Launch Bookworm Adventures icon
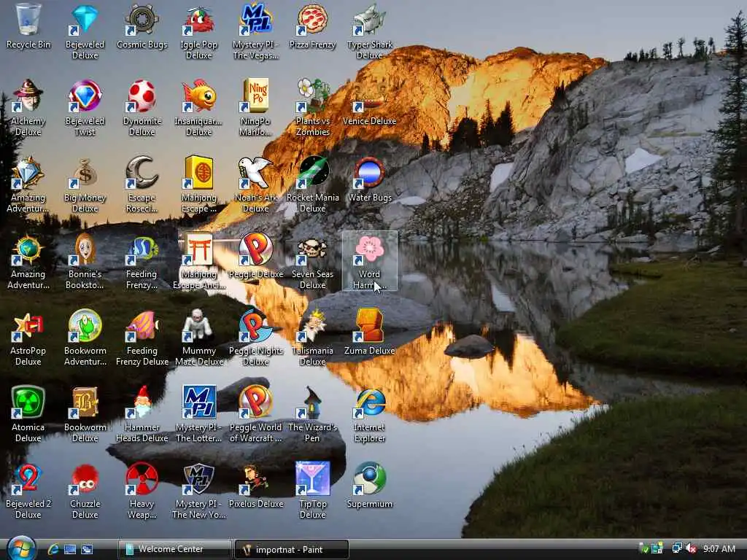This screenshot has height=560, width=747. coord(85,338)
